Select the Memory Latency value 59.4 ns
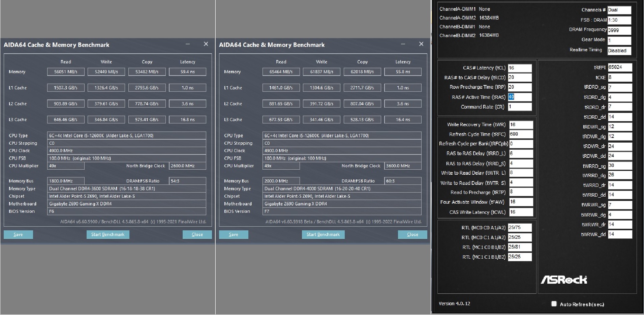Viewport: 644px width, 315px height. coord(187,72)
